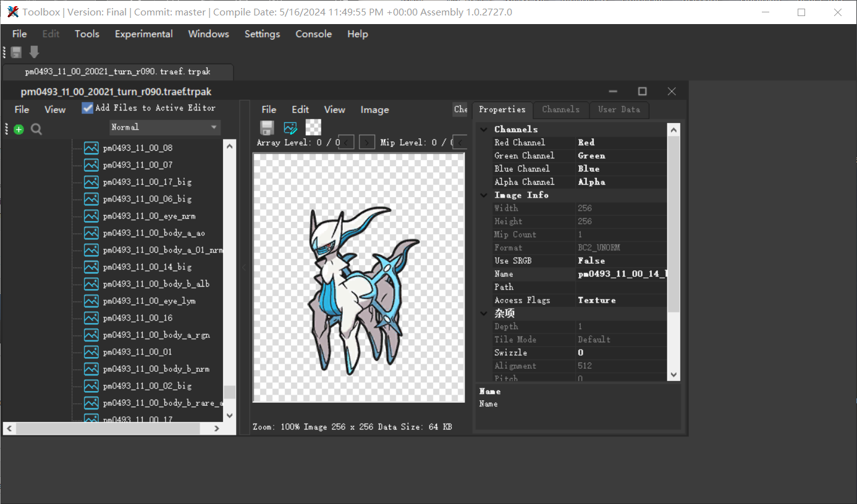The image size is (857, 504).
Task: Click the previous Mip Level arrow
Action: tap(459, 142)
